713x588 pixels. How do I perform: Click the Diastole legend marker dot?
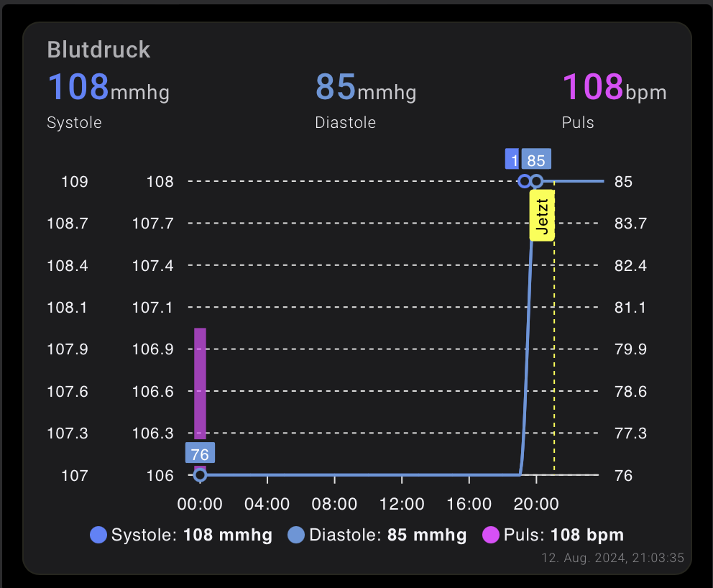296,535
